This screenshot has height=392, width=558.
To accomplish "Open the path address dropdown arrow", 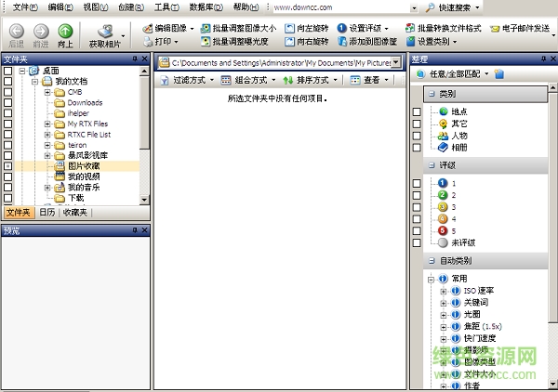I will 396,62.
